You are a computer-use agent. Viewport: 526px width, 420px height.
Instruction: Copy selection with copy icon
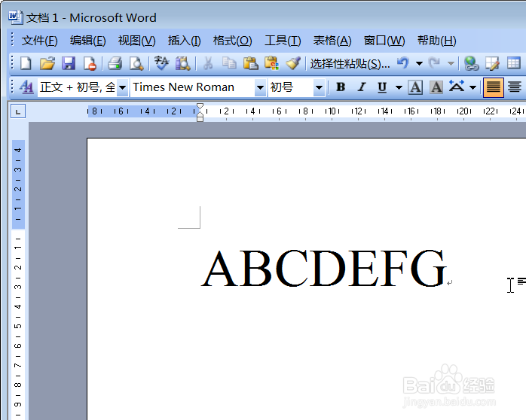tap(229, 63)
